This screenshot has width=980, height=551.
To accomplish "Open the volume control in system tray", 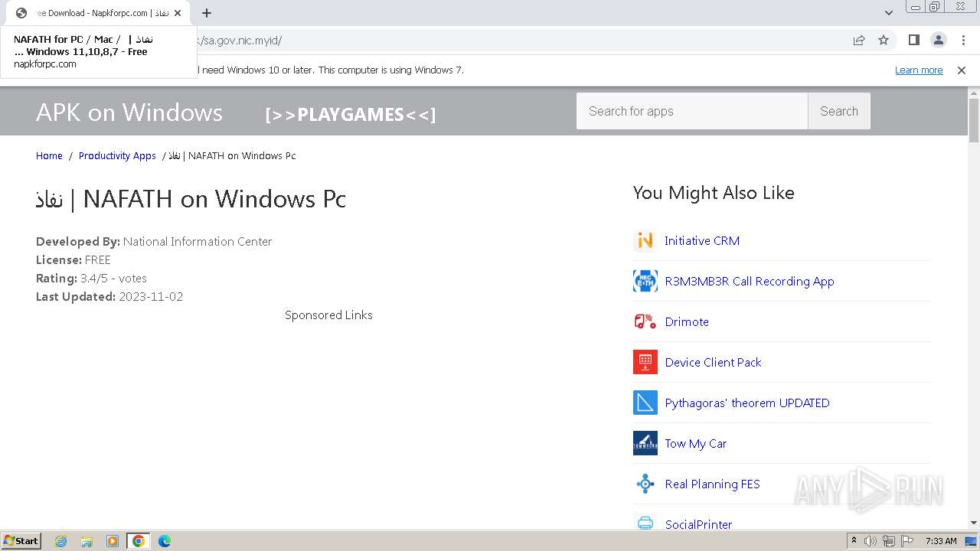I will click(x=871, y=541).
